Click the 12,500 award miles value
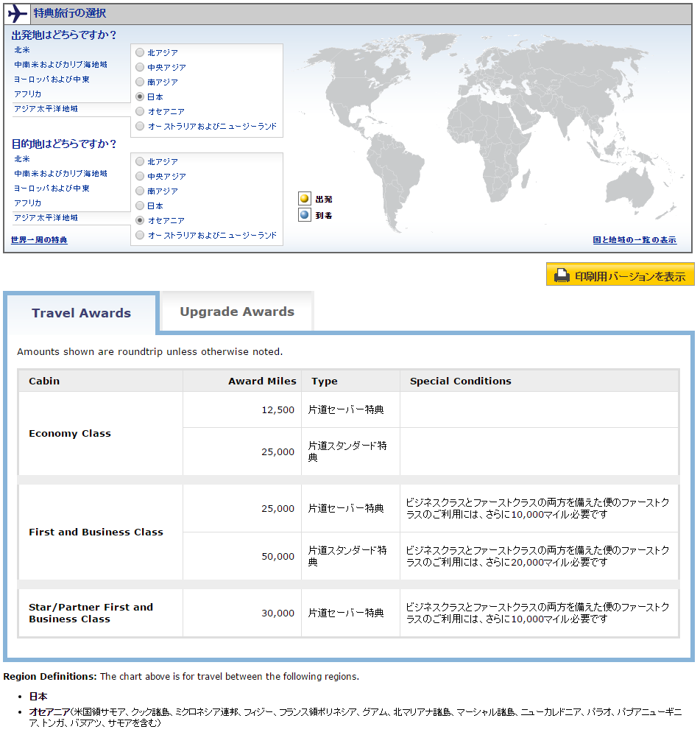 pyautogui.click(x=277, y=410)
